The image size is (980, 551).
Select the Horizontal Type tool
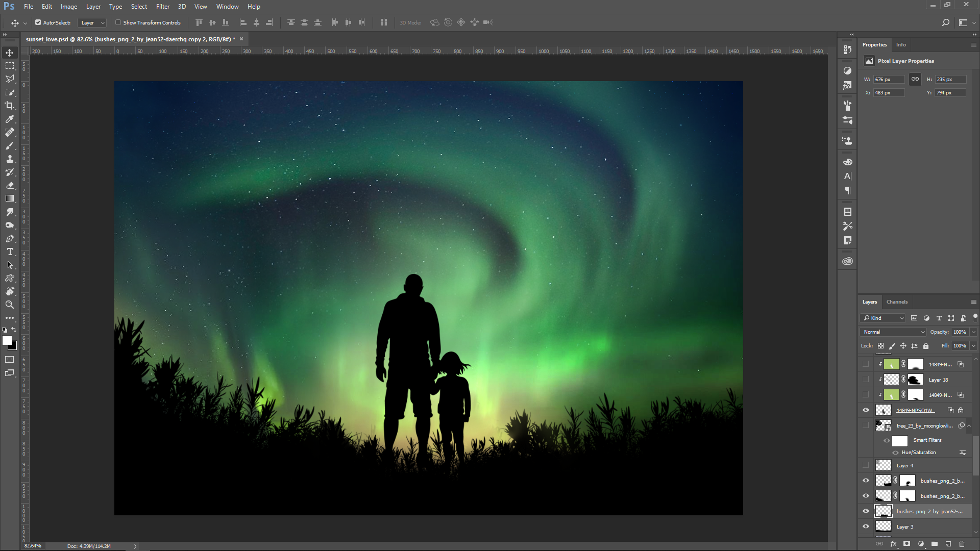(10, 252)
